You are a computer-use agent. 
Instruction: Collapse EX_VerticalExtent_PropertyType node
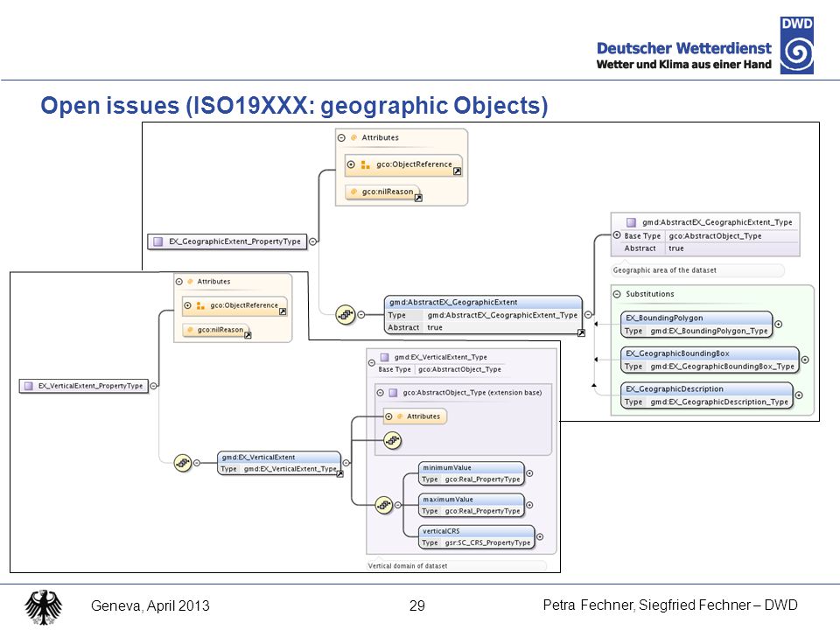click(154, 386)
